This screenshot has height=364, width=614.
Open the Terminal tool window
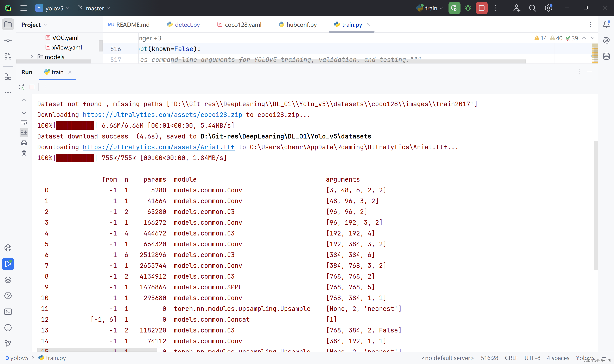(x=8, y=312)
